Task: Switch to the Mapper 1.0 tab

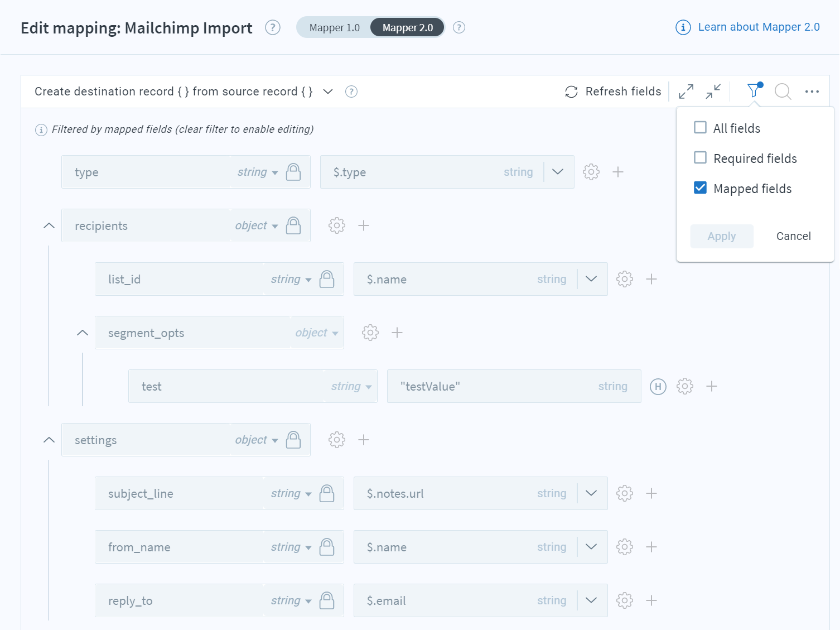Action: [x=335, y=27]
